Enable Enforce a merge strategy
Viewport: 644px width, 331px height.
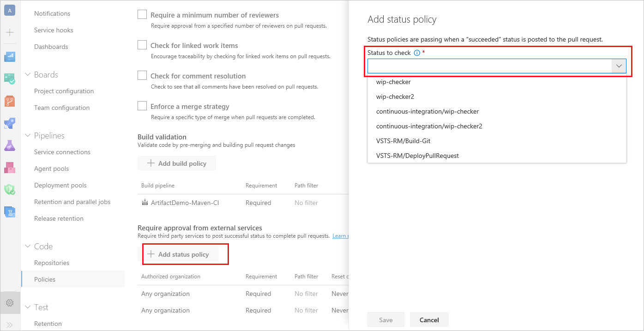[142, 106]
